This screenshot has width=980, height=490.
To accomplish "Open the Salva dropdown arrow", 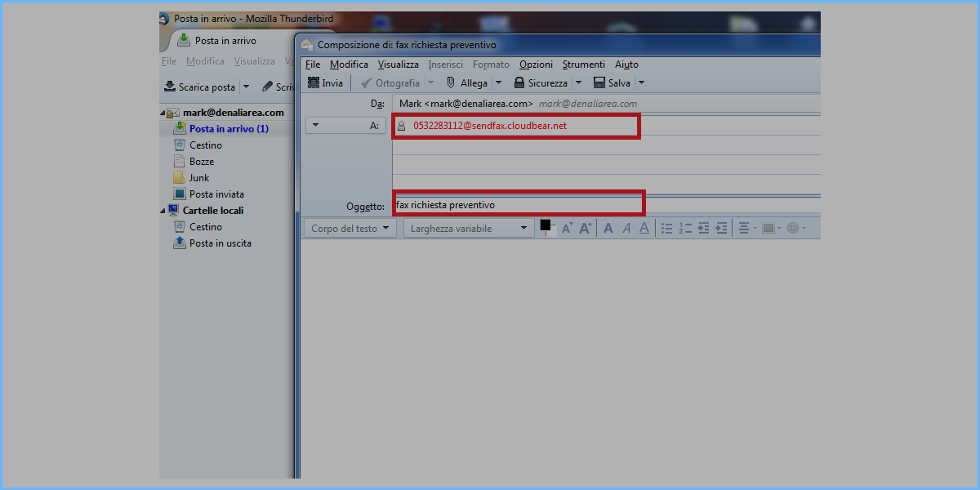I will [x=641, y=82].
